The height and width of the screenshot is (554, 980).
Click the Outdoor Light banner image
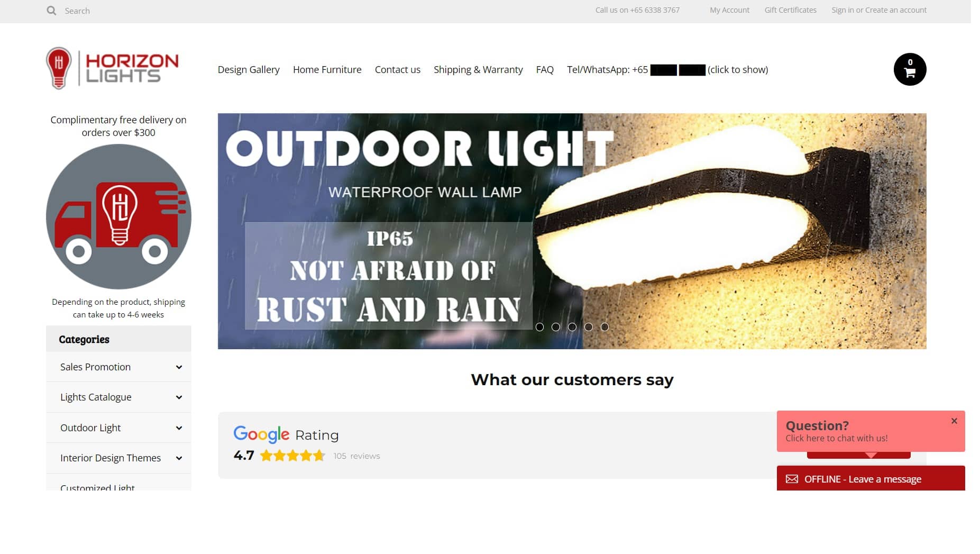(572, 231)
